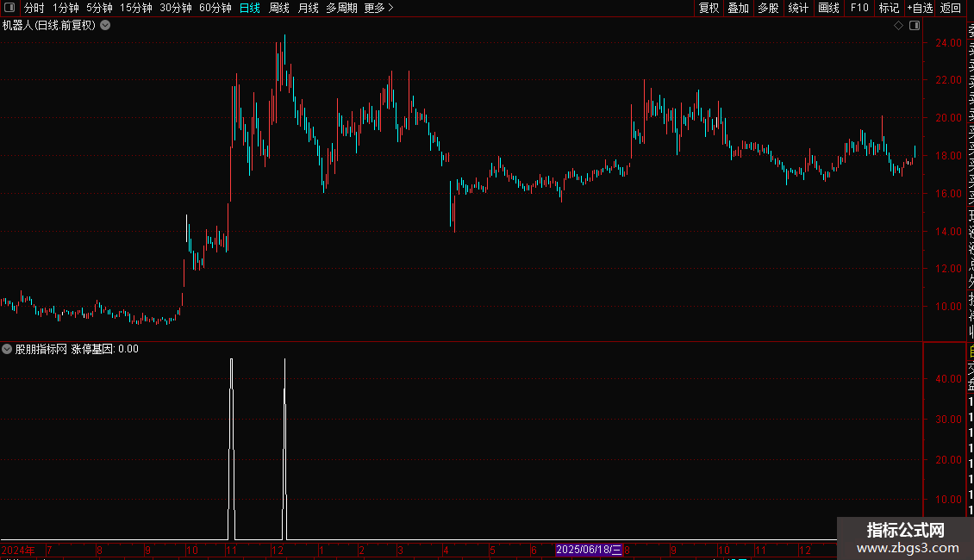Image resolution: width=974 pixels, height=560 pixels.
Task: Switch to 分时 intraday view
Action: click(34, 8)
